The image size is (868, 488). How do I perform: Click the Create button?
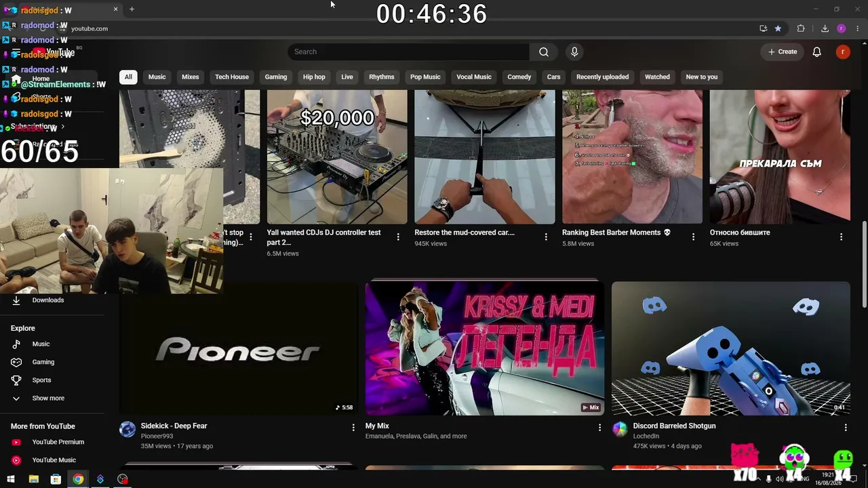pos(783,52)
